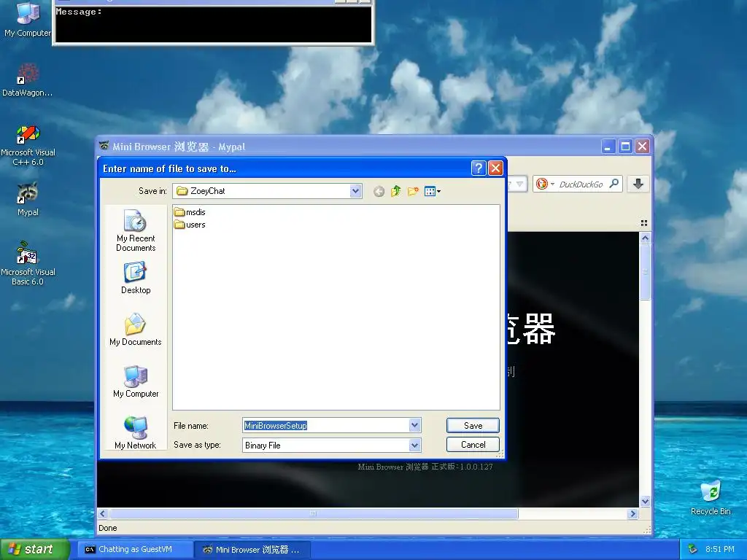Create a new folder in ZoeyChat
Viewport: 747px width, 560px height.
coord(413,192)
